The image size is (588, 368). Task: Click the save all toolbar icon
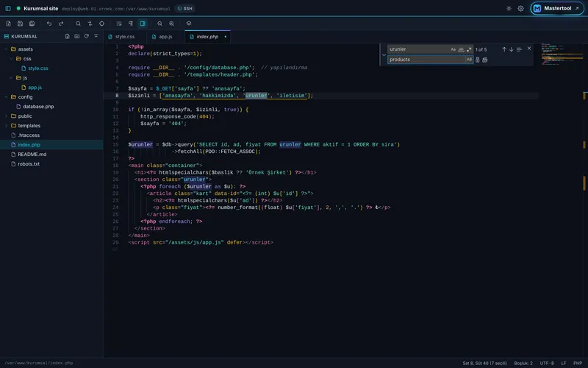coord(32,24)
